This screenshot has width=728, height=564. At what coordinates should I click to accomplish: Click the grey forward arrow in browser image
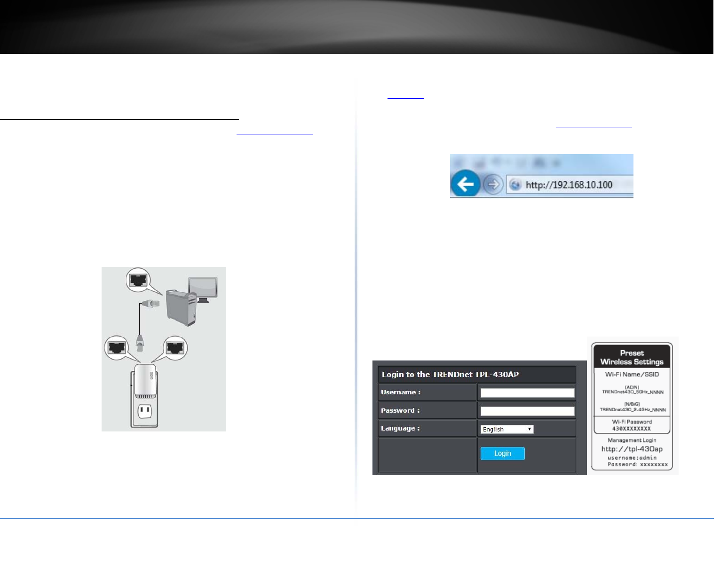tap(493, 185)
